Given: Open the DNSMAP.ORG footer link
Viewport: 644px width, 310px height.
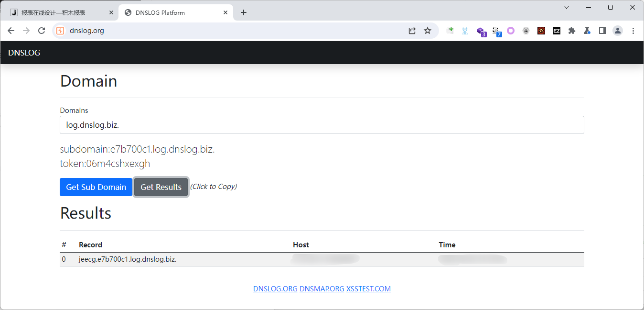Looking at the screenshot, I should (x=322, y=289).
